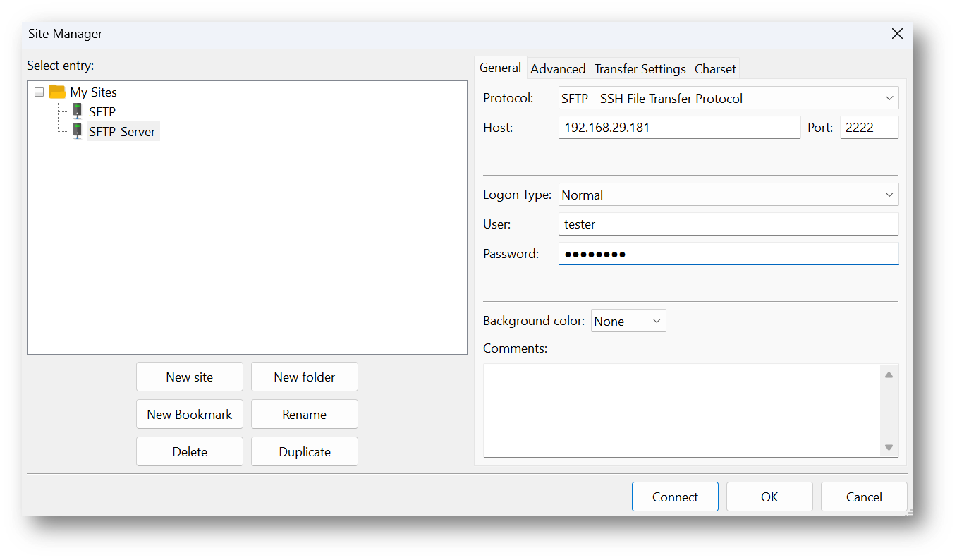Open the General tab

click(500, 68)
